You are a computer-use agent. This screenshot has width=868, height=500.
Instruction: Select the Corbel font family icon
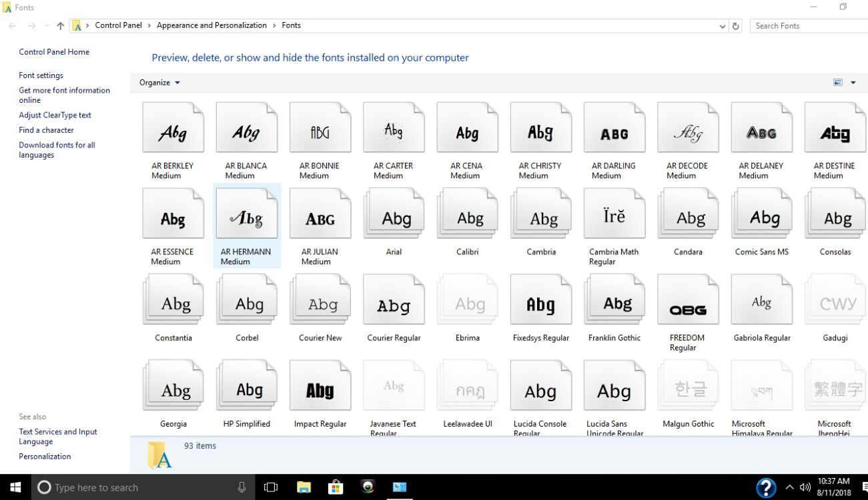click(x=247, y=300)
